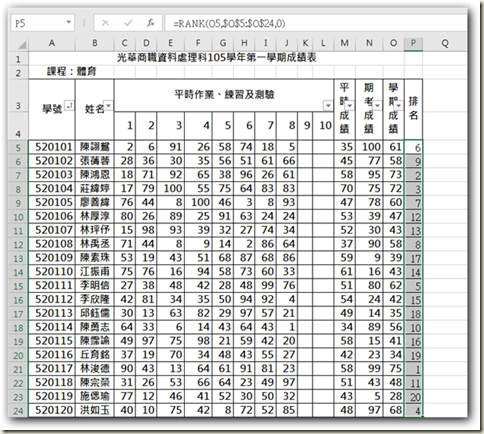Click the formula bar with RANK formula
The height and width of the screenshot is (434, 484).
pyautogui.click(x=315, y=23)
